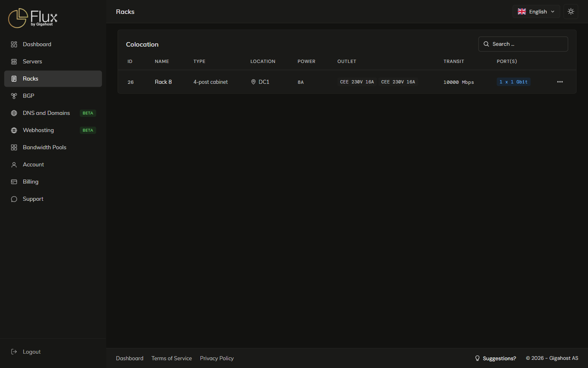Screen dimensions: 588x368
Task: Click the UK flag icon
Action: point(522,12)
